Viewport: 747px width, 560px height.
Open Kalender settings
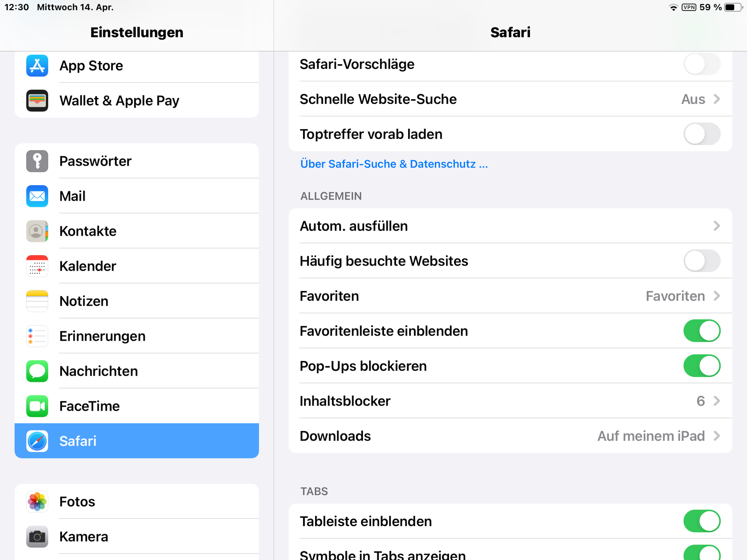[x=137, y=266]
